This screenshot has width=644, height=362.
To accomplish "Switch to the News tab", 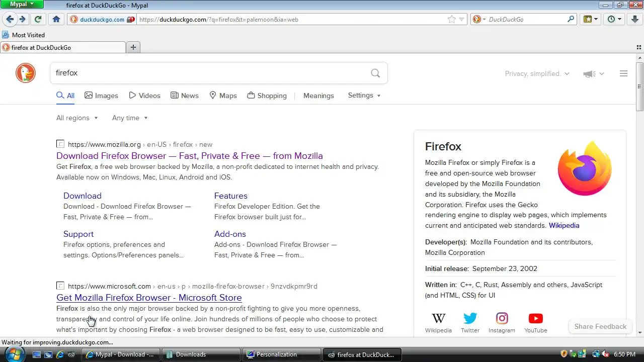I will (x=185, y=96).
